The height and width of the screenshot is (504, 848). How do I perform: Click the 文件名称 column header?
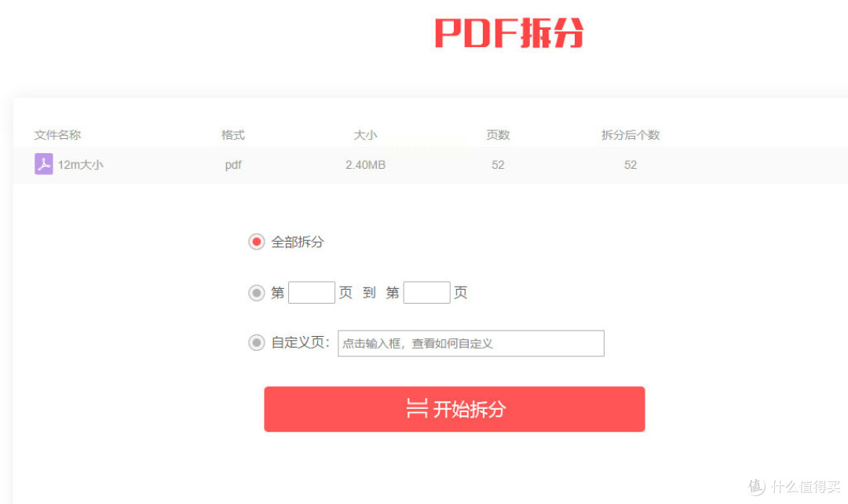(57, 135)
